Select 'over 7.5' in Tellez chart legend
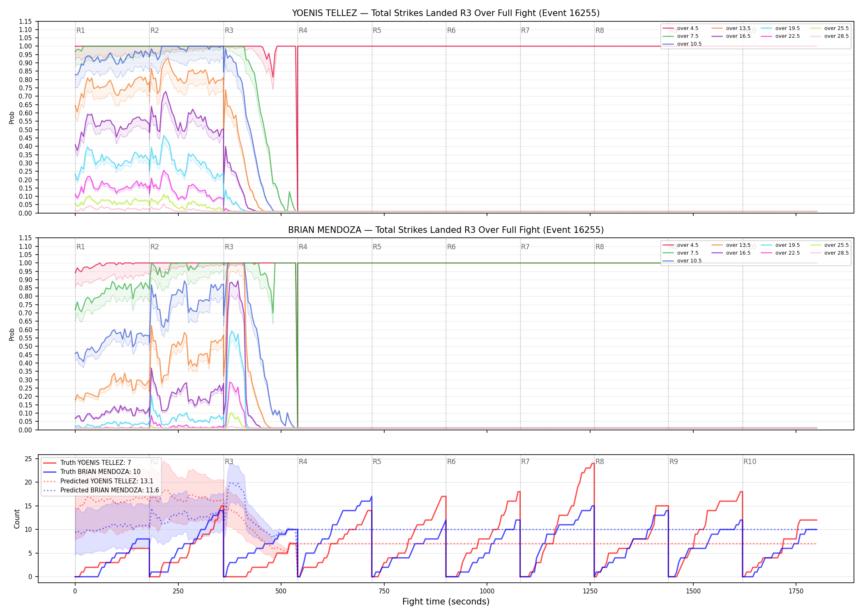 [680, 36]
